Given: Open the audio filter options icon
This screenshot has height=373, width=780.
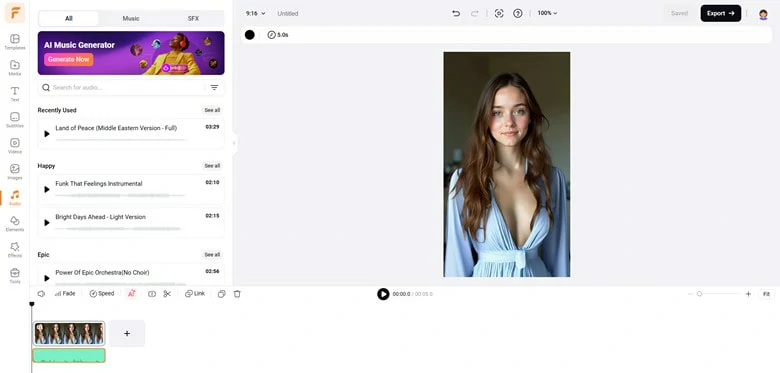Looking at the screenshot, I should tap(214, 88).
